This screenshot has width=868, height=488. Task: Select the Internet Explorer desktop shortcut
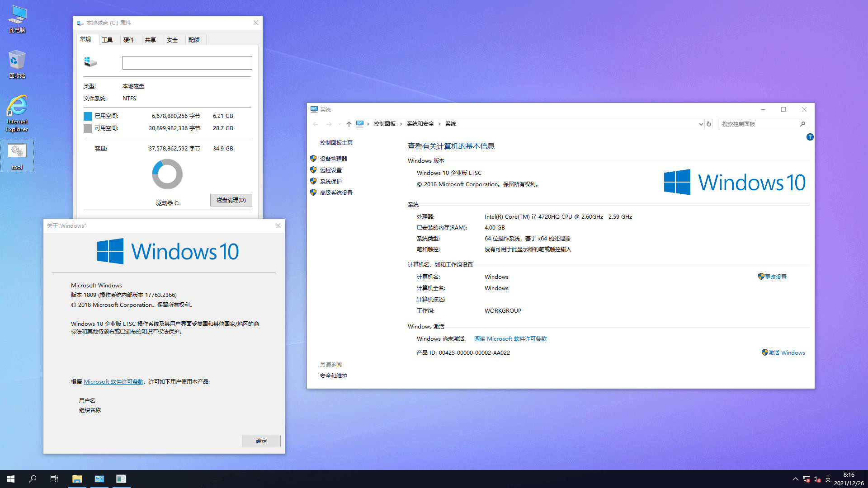pyautogui.click(x=17, y=113)
